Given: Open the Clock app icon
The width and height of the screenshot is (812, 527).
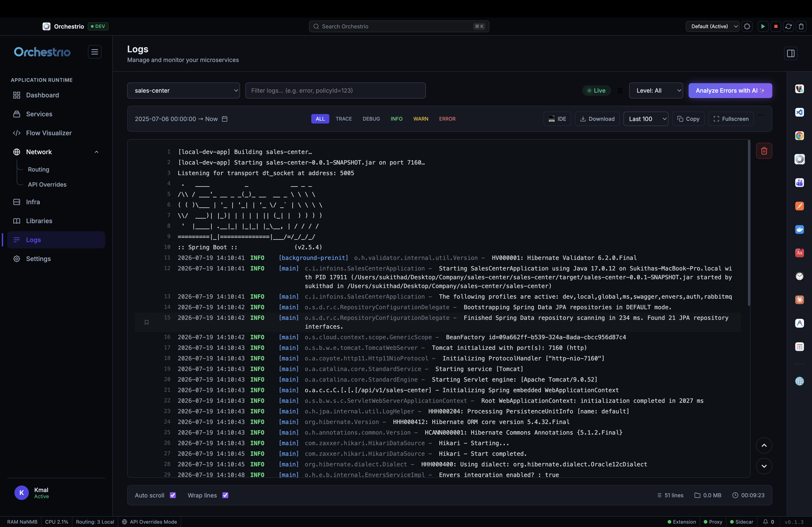Looking at the screenshot, I should tap(799, 276).
